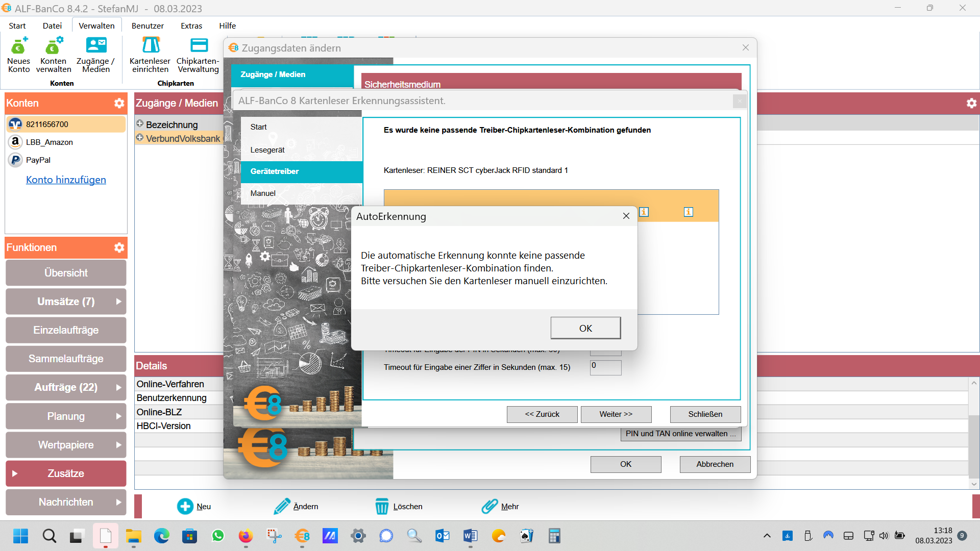Click Abbrechen in Zugangsdaten ändern
This screenshot has width=980, height=551.
pos(715,464)
